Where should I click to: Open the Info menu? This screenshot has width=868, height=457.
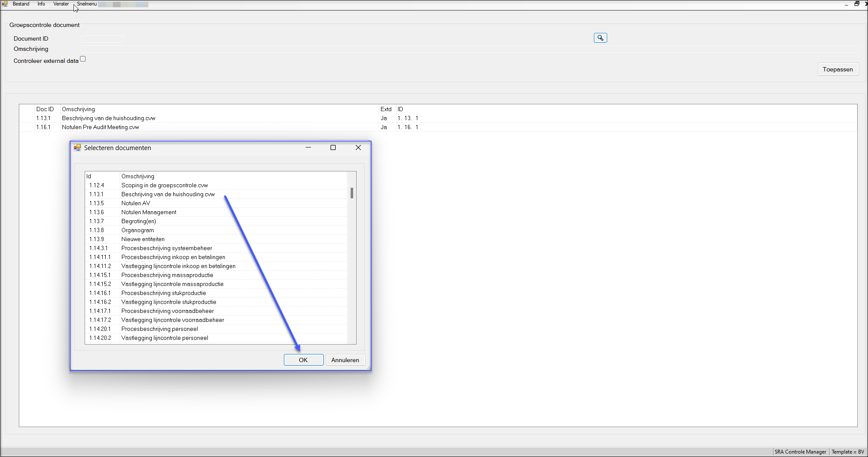pyautogui.click(x=41, y=4)
